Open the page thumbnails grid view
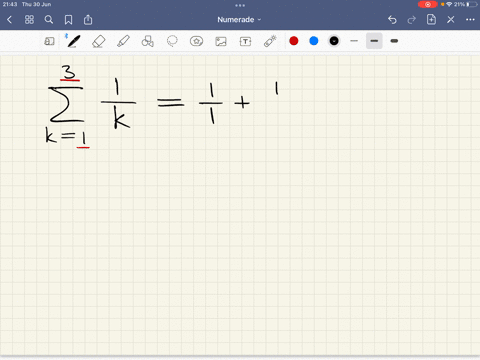This screenshot has width=480, height=360. pyautogui.click(x=29, y=20)
